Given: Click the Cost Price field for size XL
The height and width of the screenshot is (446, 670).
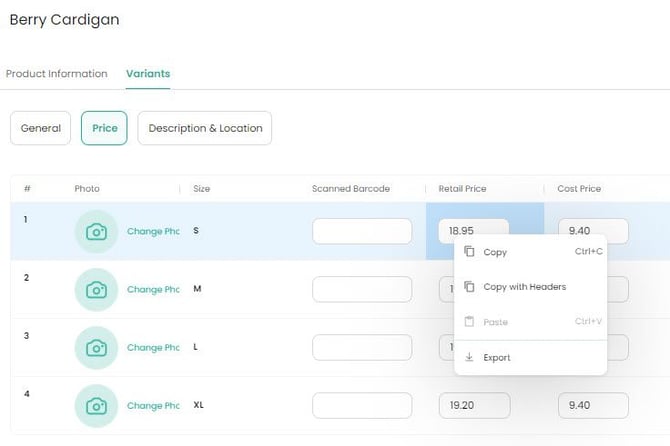Looking at the screenshot, I should point(593,405).
